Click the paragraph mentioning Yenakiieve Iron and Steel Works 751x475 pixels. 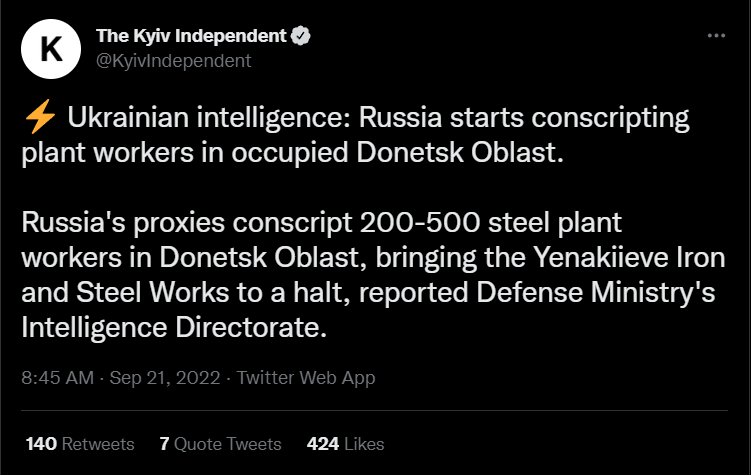[x=373, y=275]
